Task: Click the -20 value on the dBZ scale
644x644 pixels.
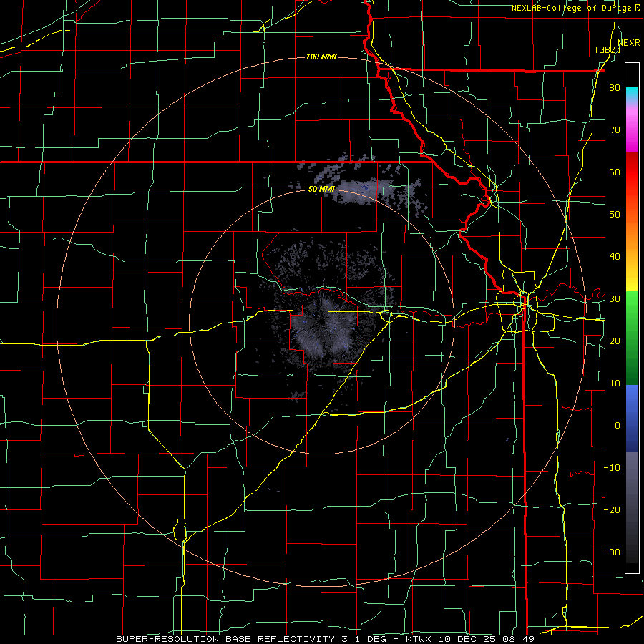Action: pyautogui.click(x=612, y=509)
